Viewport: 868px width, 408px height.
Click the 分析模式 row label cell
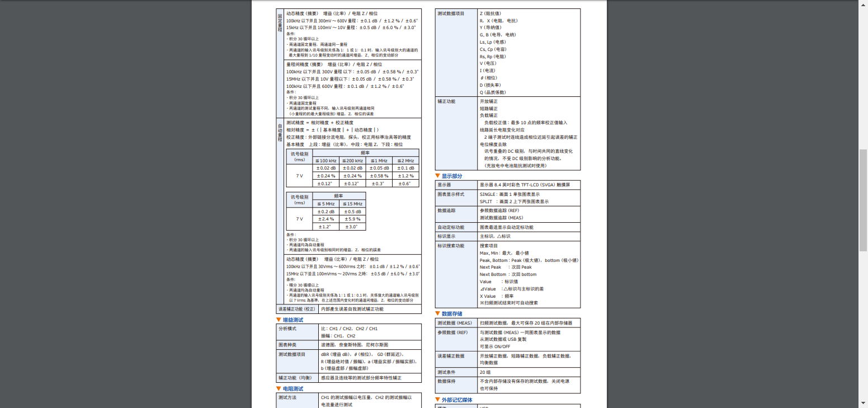[287, 329]
